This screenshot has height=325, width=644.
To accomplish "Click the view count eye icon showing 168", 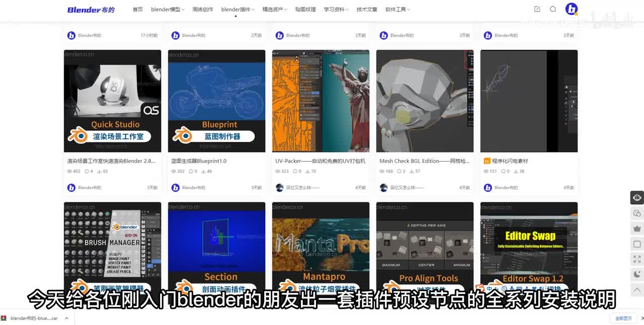I will point(382,172).
